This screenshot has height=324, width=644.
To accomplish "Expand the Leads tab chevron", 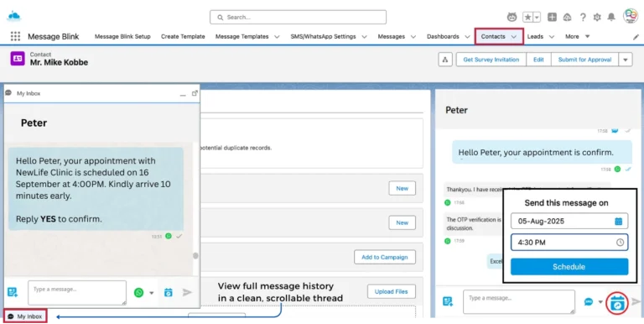I will (552, 37).
